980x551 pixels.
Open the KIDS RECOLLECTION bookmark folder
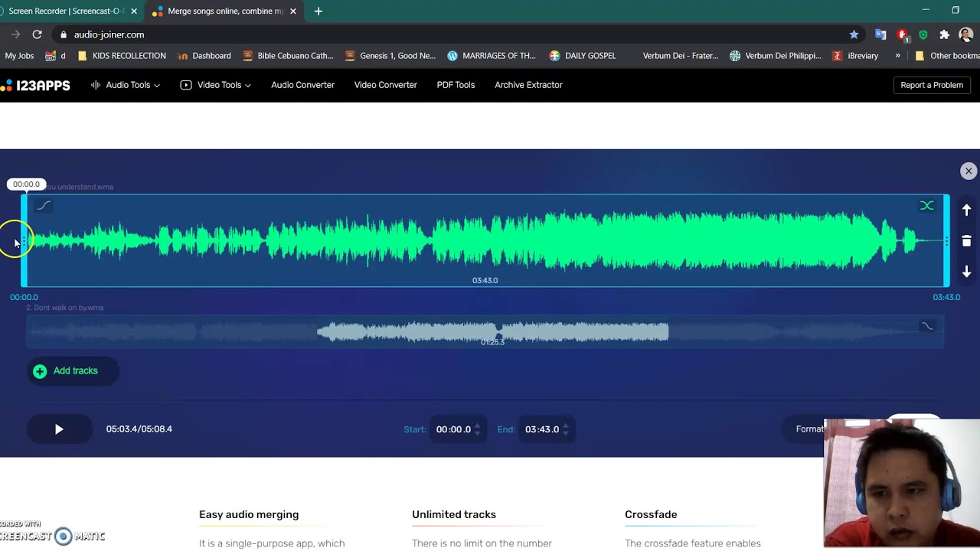[x=122, y=56]
